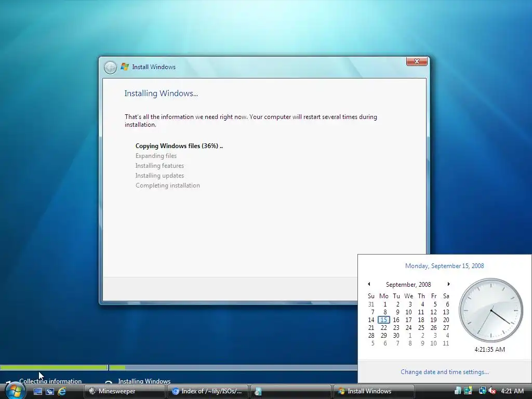Switch to Install Windows taskbar button

pyautogui.click(x=374, y=391)
